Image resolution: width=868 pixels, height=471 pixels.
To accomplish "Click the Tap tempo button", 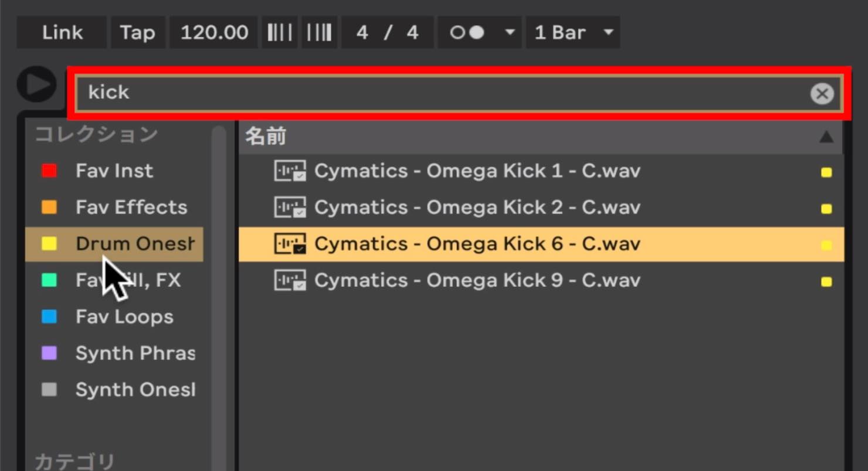I will [x=137, y=32].
